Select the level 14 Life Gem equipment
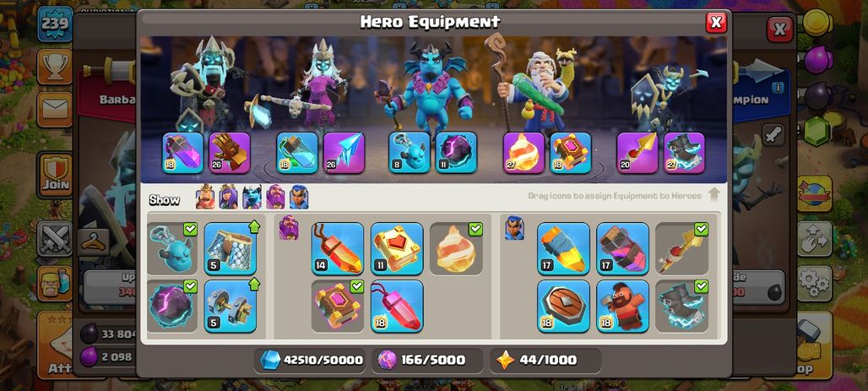868x391 pixels. 338,248
